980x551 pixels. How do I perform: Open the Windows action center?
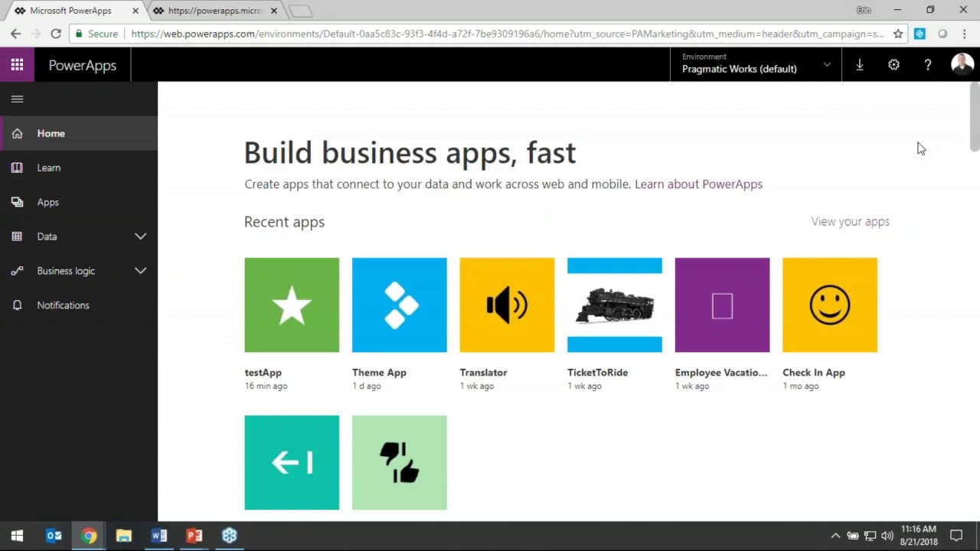coord(956,536)
